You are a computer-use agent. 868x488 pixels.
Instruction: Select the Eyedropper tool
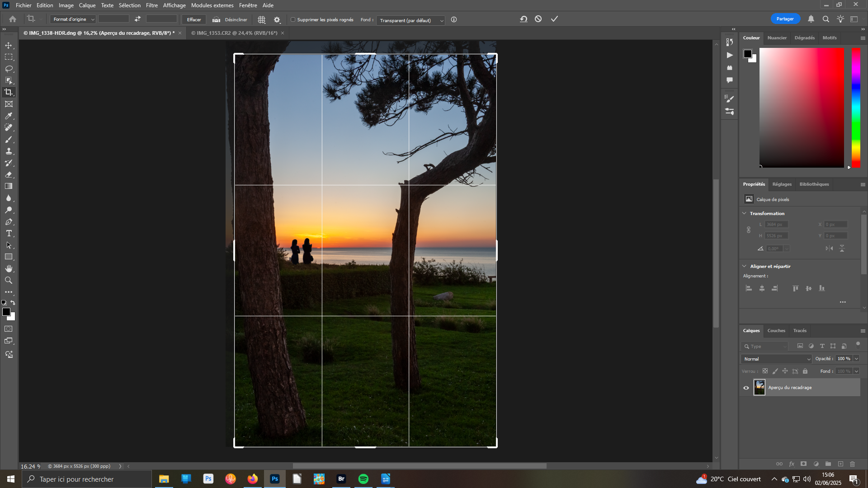9,116
